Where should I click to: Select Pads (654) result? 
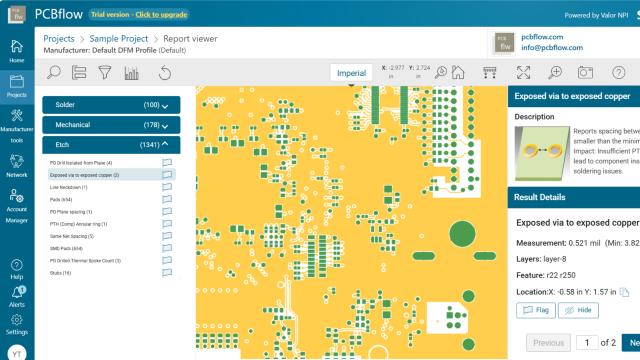click(61, 200)
